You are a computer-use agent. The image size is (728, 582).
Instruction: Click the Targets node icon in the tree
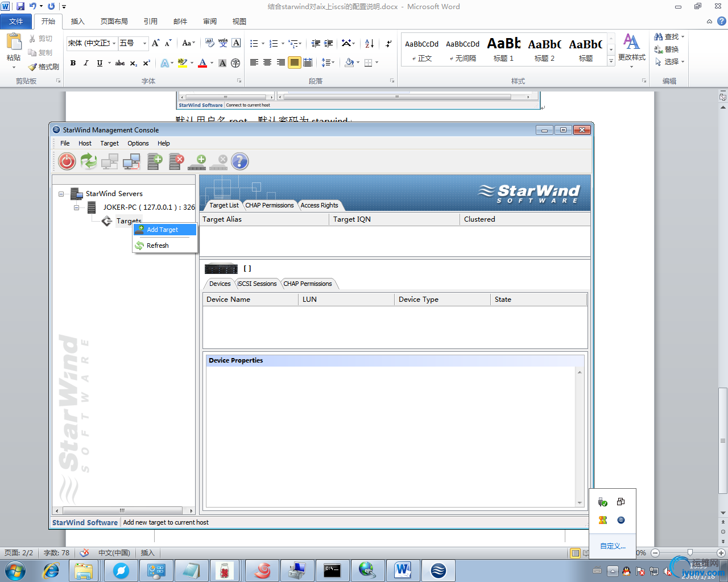[107, 221]
